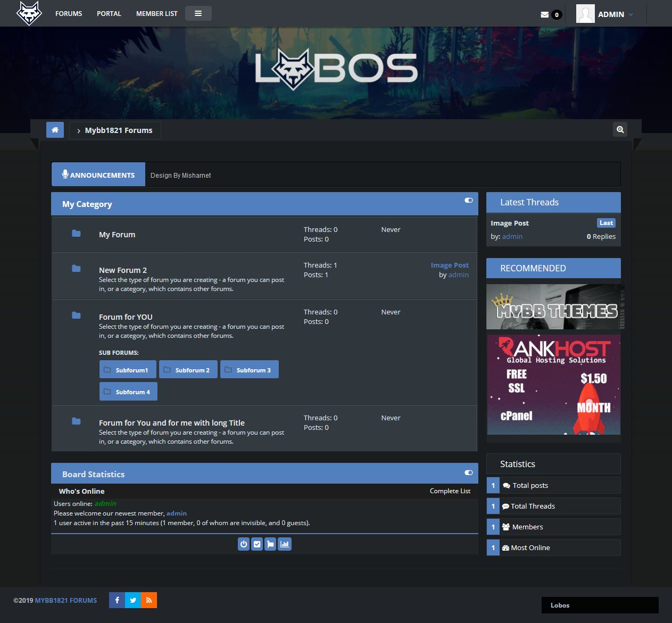
Task: Open the search magnifier icon
Action: [620, 129]
